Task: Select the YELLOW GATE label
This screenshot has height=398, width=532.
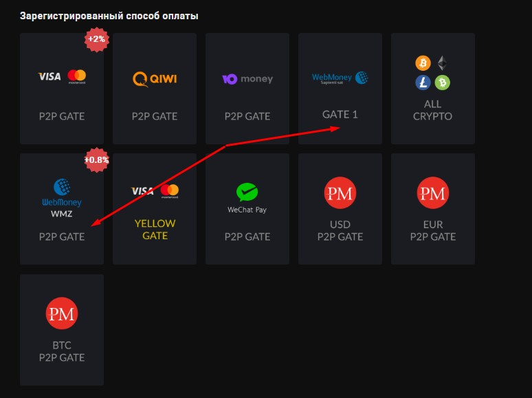Action: 155,230
